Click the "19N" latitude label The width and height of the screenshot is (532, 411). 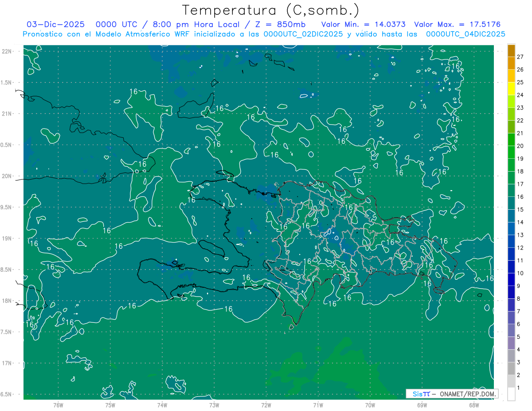[8, 239]
